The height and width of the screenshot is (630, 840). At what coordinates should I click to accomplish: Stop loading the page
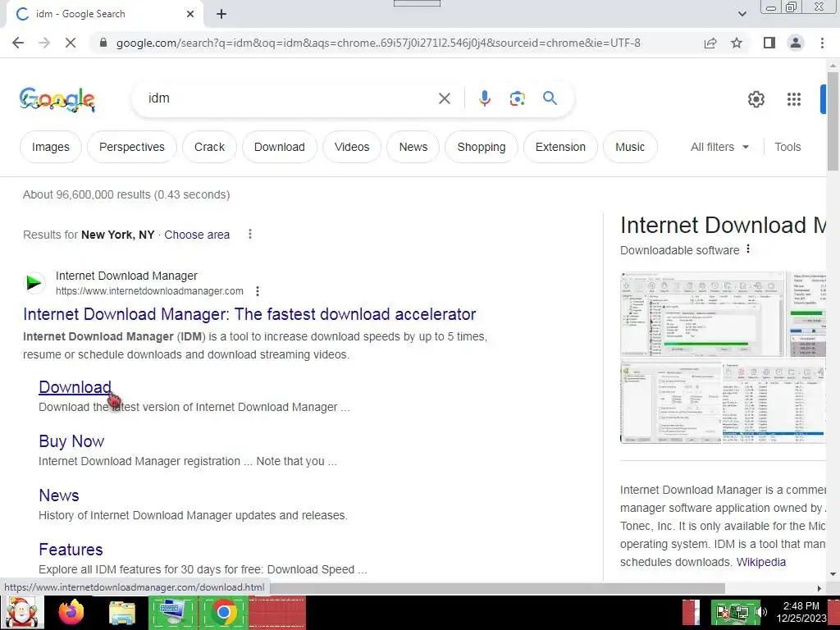tap(71, 43)
